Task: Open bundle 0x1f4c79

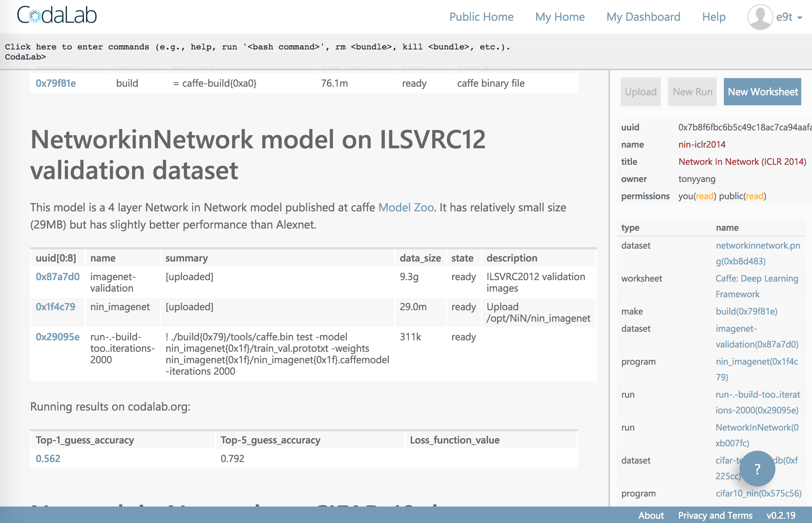Action: pos(55,307)
